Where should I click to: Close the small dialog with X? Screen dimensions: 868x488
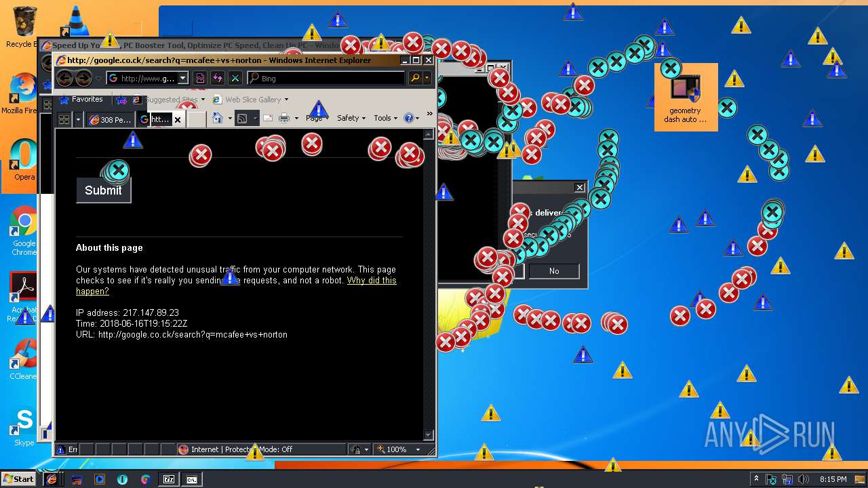click(579, 187)
